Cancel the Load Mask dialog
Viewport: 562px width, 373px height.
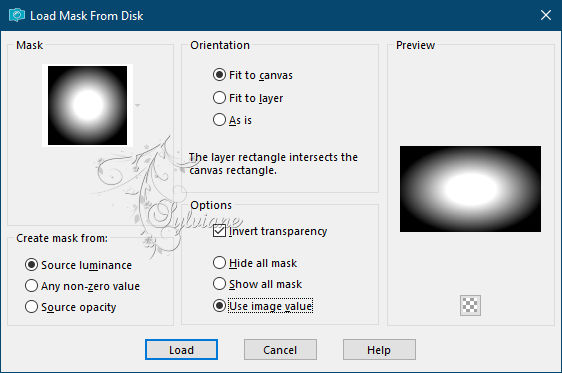click(x=280, y=350)
